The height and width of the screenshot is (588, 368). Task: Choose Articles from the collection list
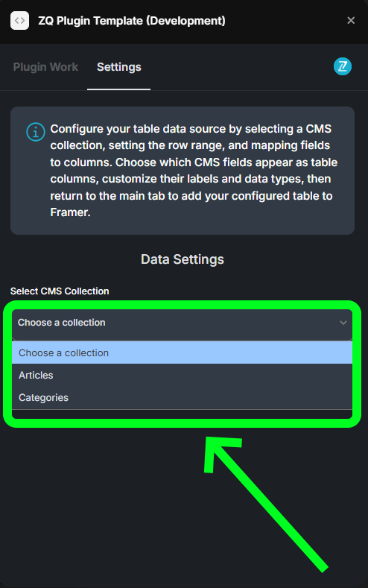pyautogui.click(x=182, y=375)
